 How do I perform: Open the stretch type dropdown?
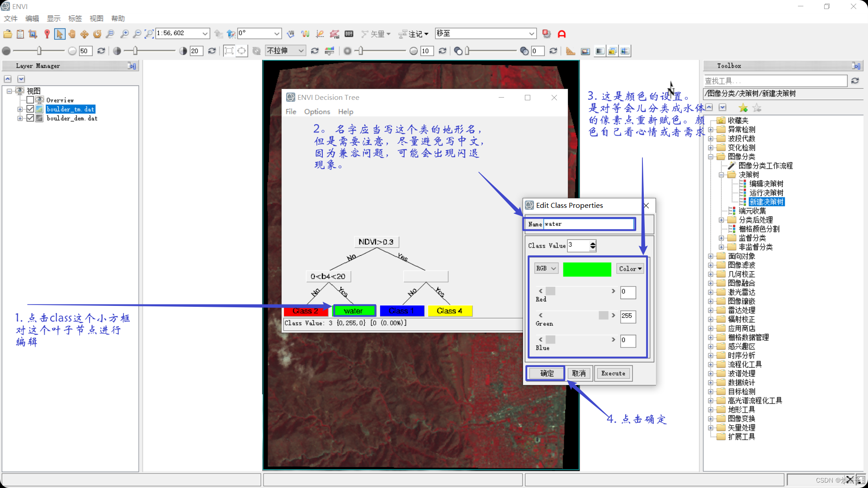click(x=286, y=51)
